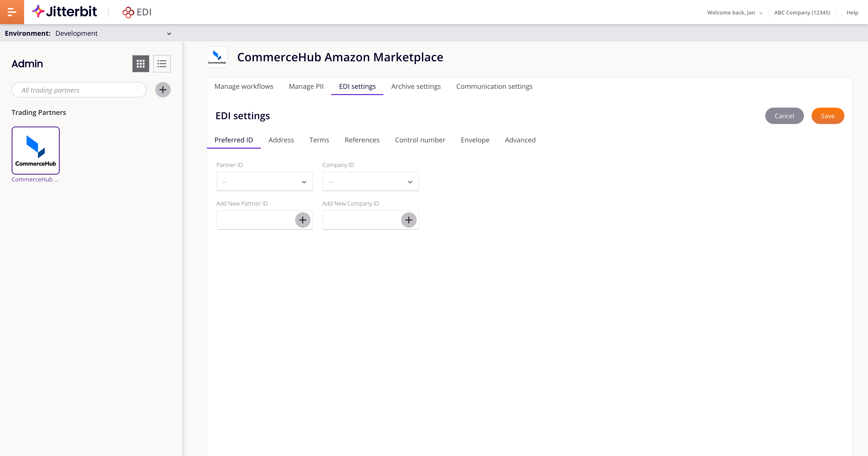Expand the Environment dropdown

pyautogui.click(x=169, y=33)
